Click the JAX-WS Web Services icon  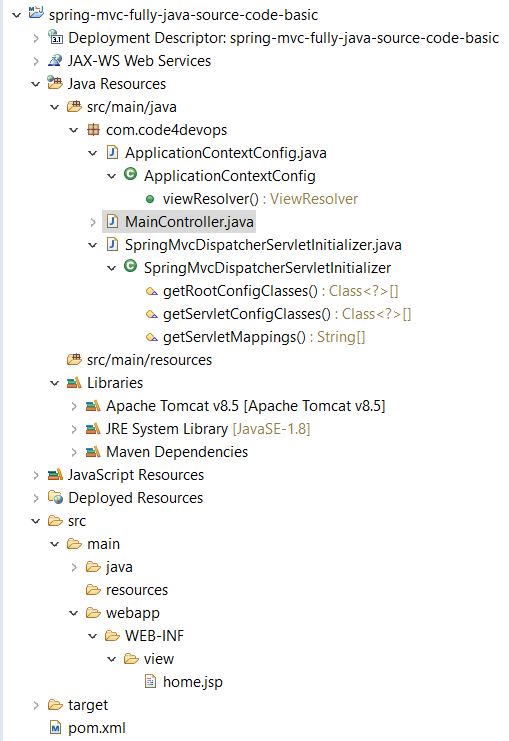click(x=55, y=60)
